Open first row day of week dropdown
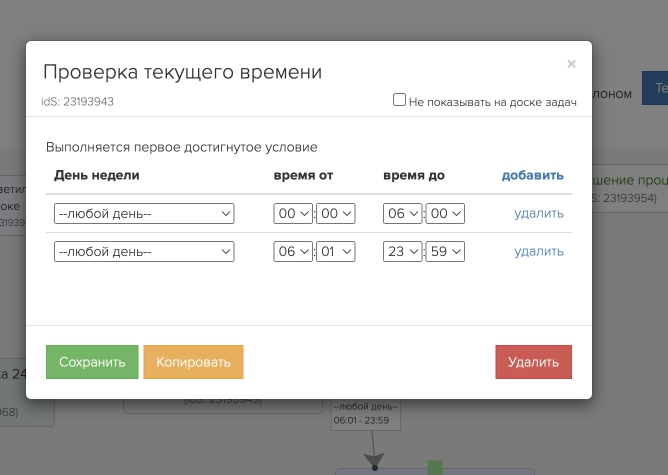Screen dimensions: 668x475 point(144,213)
